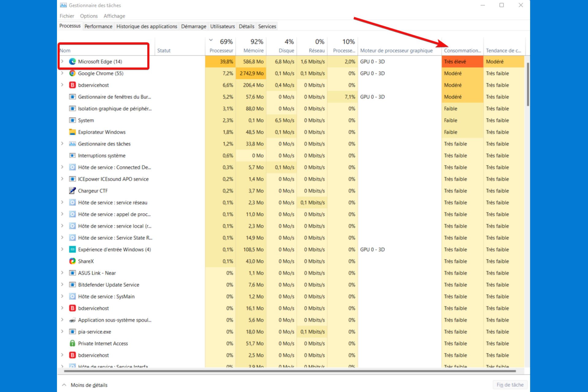Click the Gestionnaire des tâches process icon
This screenshot has width=588, height=392.
(x=72, y=144)
